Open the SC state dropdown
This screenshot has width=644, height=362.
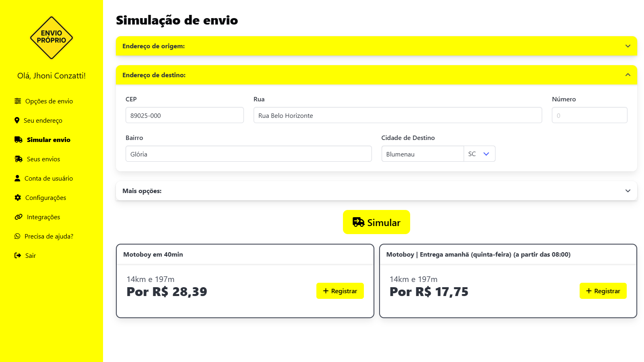click(479, 154)
